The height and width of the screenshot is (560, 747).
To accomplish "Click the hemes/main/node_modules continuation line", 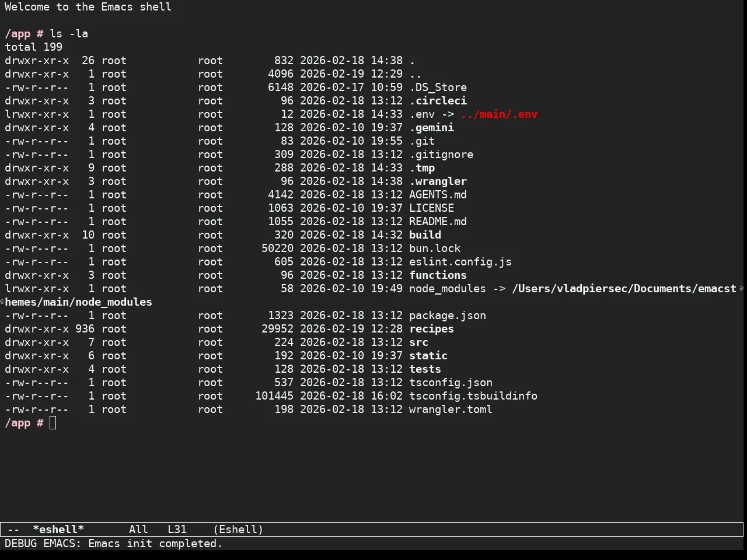I will click(78, 302).
